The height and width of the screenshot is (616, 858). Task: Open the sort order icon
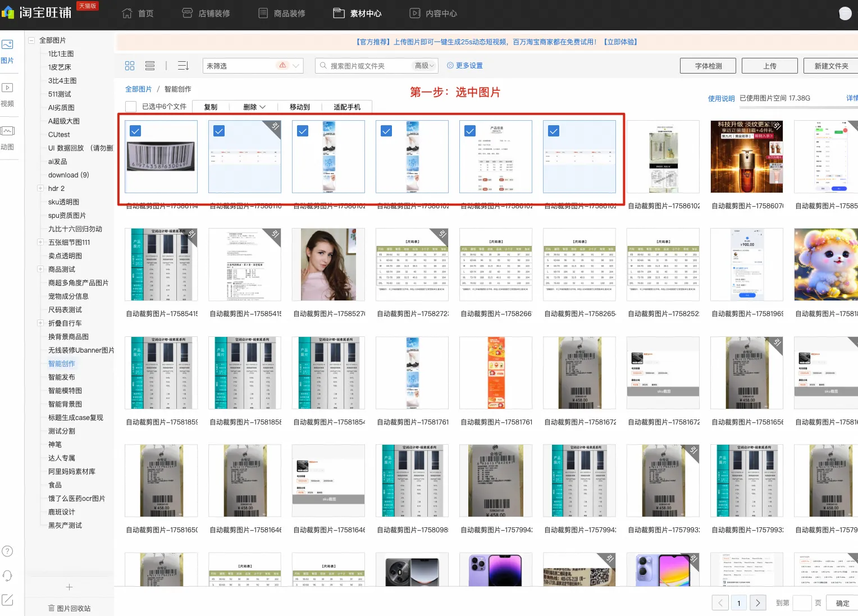pyautogui.click(x=184, y=66)
